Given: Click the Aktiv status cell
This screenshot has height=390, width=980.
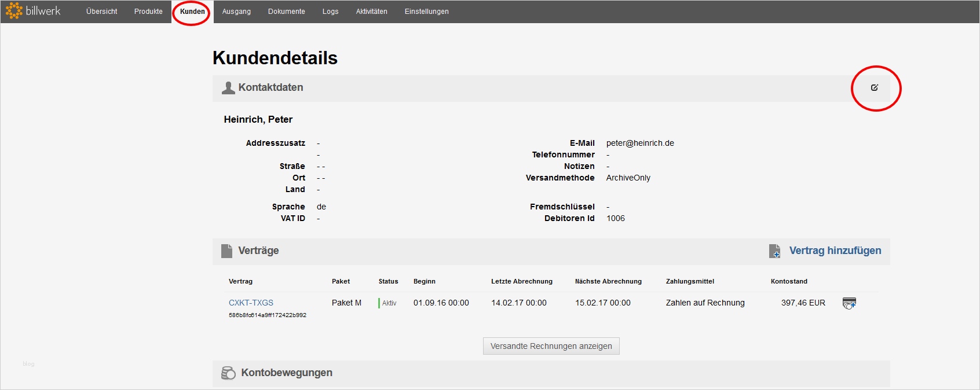Looking at the screenshot, I should point(388,303).
